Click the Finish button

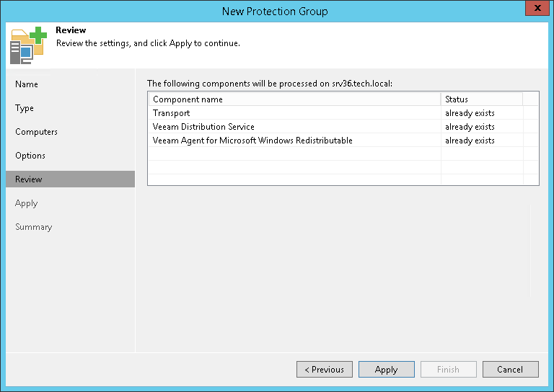click(448, 369)
